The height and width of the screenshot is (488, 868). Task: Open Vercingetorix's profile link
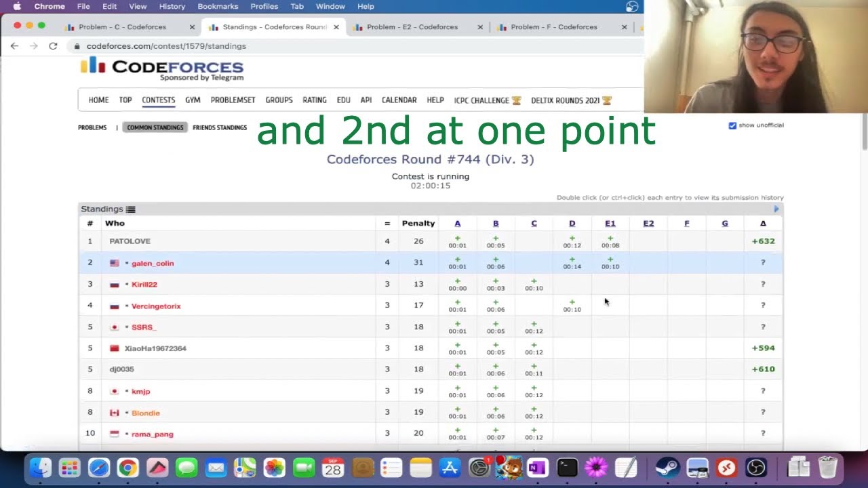click(156, 306)
